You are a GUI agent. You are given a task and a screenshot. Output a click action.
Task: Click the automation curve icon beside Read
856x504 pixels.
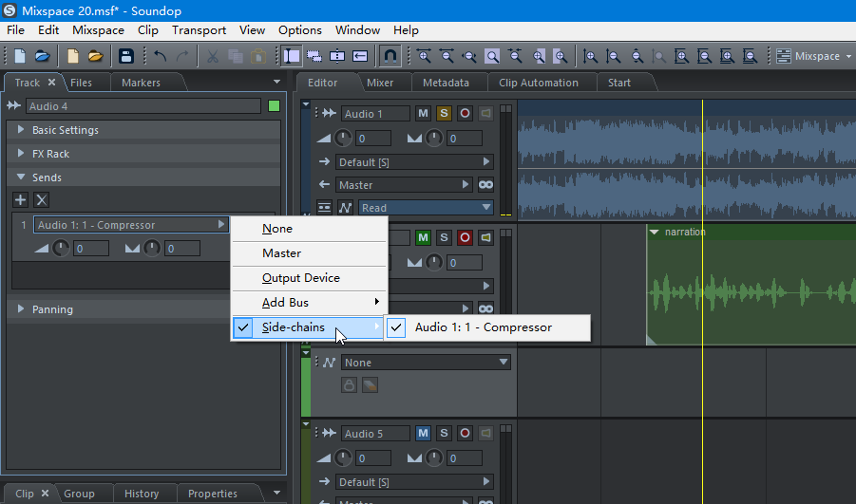click(x=345, y=208)
